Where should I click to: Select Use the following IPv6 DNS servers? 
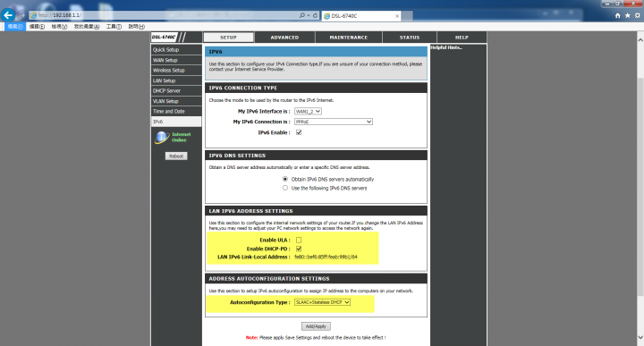(x=285, y=188)
